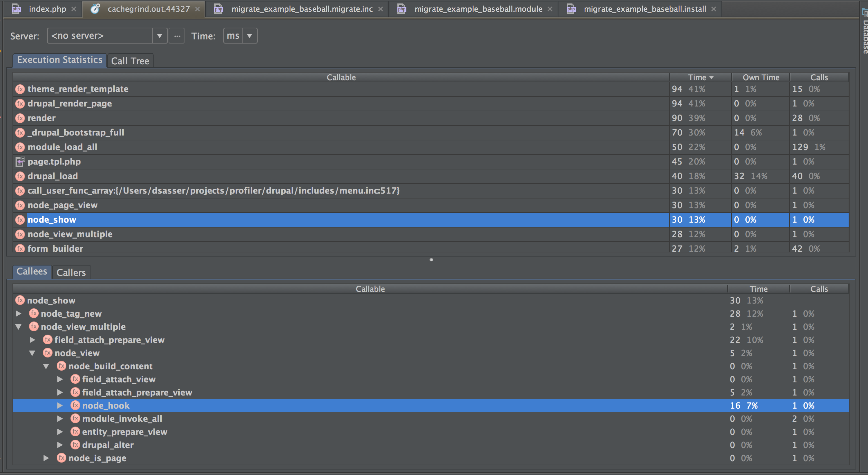Image resolution: width=868 pixels, height=475 pixels.
Task: Click the function icon beside node_page_view
Action: (x=20, y=205)
